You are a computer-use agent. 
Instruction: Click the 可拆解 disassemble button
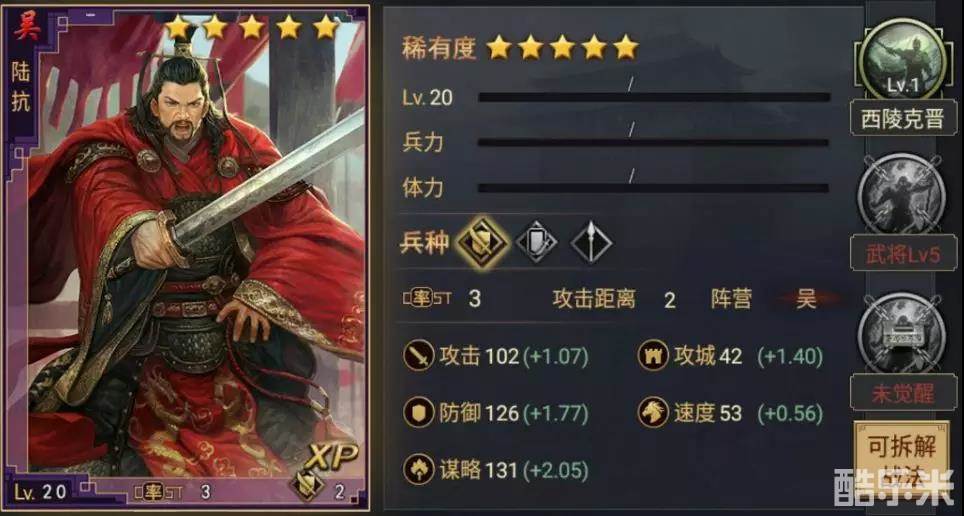901,454
